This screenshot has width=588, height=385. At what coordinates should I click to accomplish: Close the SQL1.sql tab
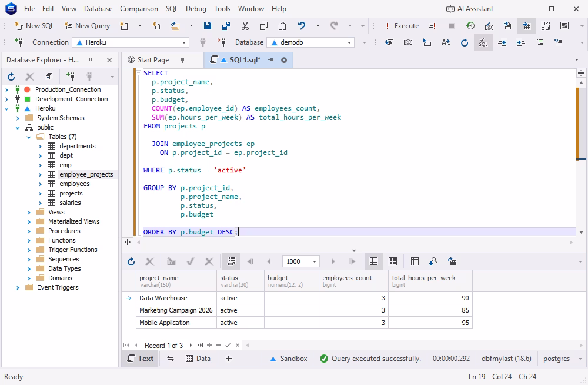284,60
